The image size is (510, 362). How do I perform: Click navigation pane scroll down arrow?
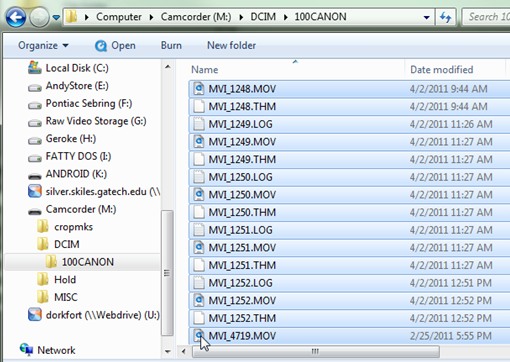tap(168, 351)
